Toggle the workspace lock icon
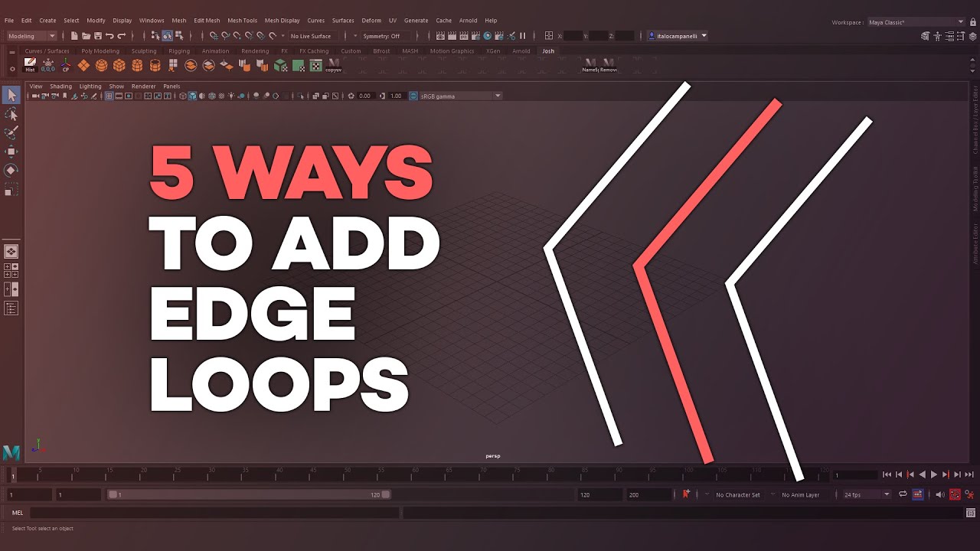Screen dimensions: 980x551 click(972, 22)
